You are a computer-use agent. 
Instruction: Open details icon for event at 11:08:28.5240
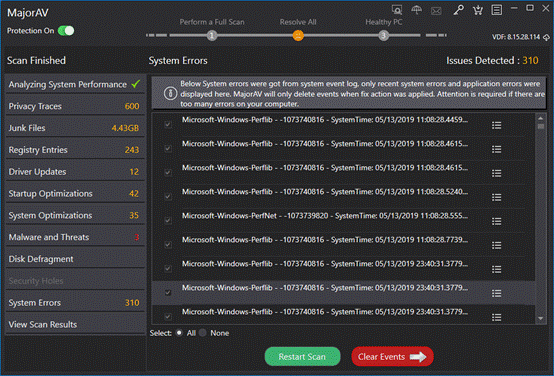click(x=496, y=198)
